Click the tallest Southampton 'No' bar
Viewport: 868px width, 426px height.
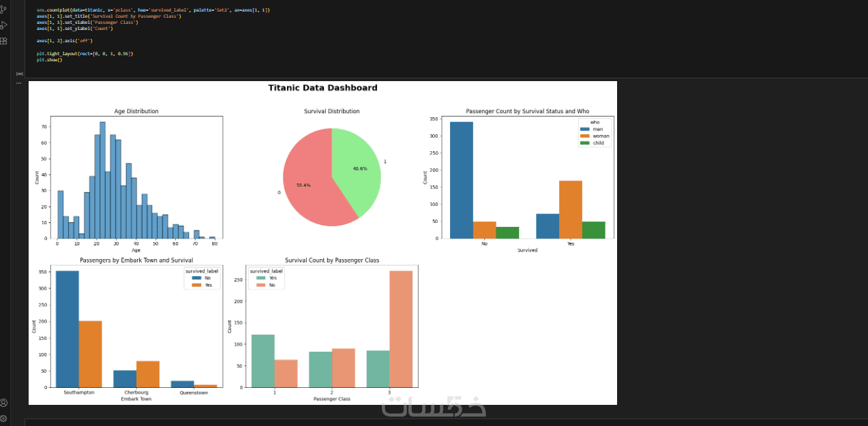[68, 329]
